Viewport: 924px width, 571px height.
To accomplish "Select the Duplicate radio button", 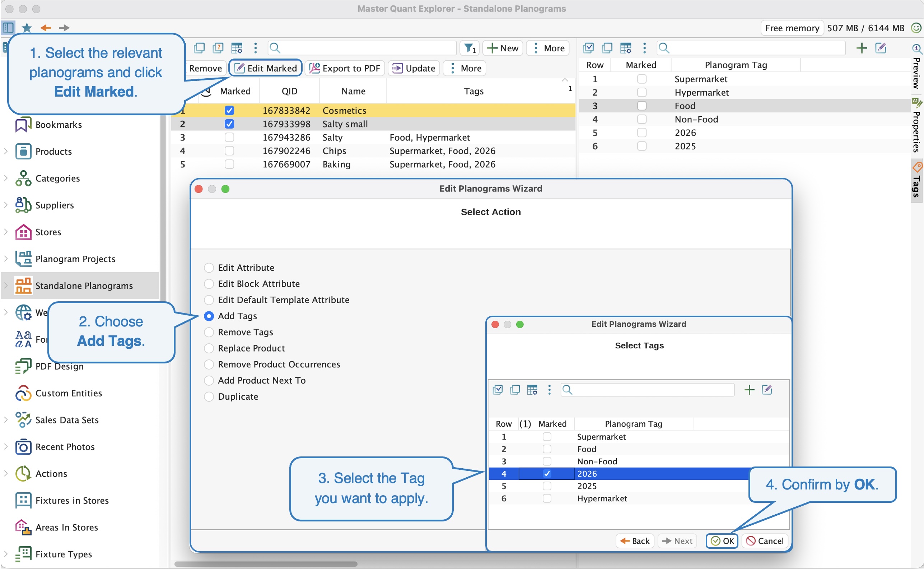I will [x=209, y=396].
